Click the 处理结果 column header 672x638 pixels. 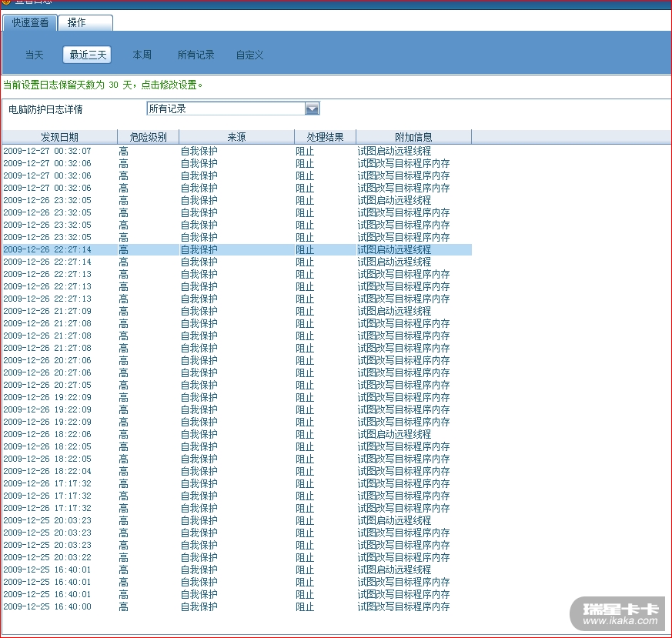point(325,137)
